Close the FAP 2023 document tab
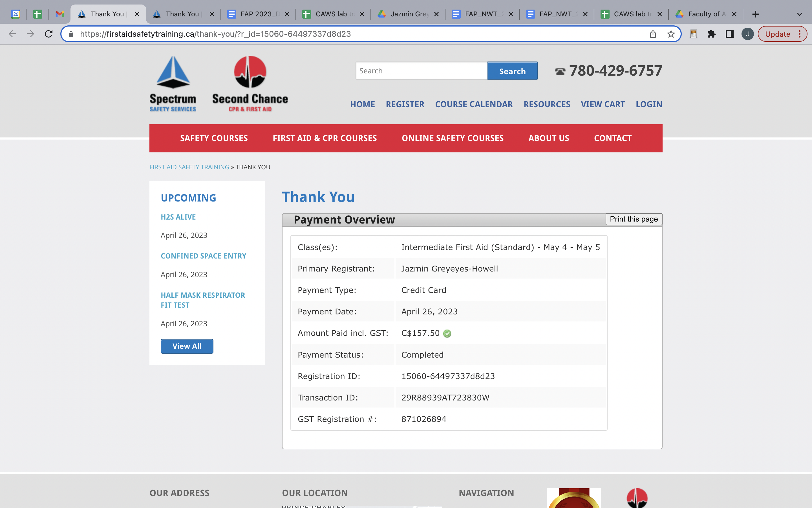812x508 pixels. click(x=287, y=14)
